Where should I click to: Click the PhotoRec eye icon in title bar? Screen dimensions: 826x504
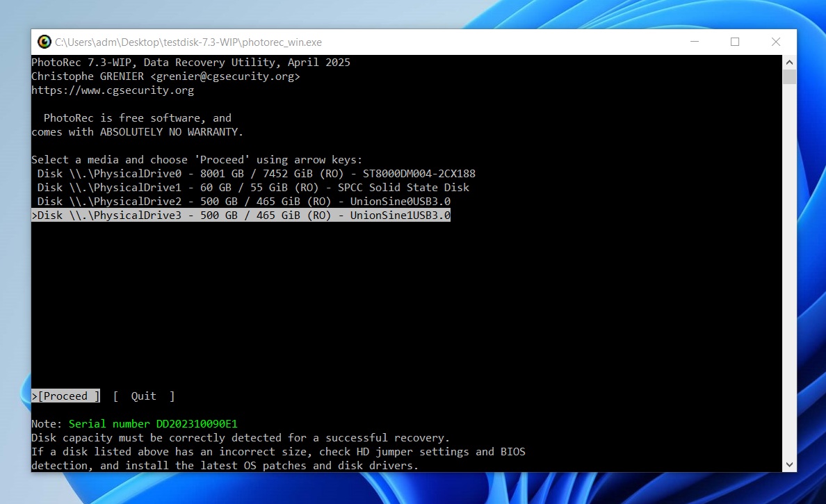tap(44, 42)
